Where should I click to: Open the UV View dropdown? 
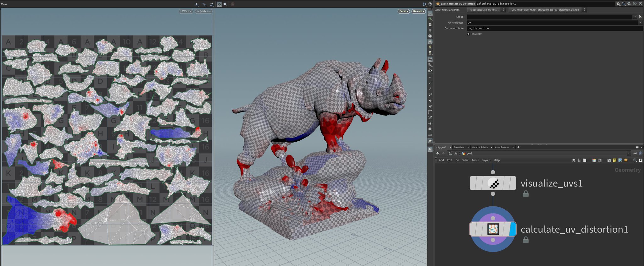point(186,11)
